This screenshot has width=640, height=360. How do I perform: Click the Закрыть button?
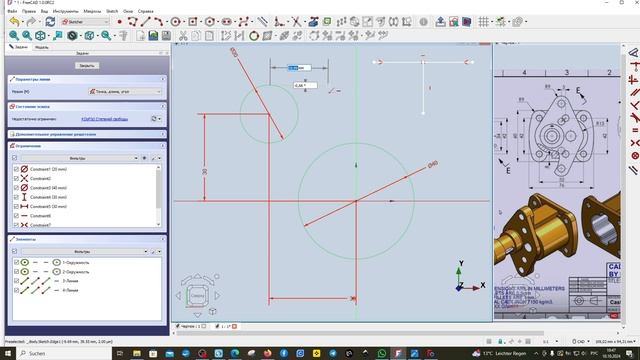87,65
